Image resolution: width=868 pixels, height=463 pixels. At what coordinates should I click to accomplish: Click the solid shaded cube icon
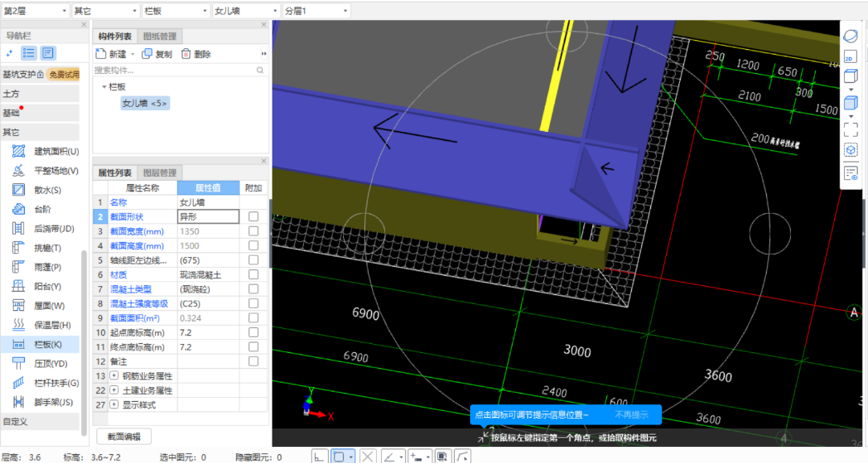[x=850, y=102]
